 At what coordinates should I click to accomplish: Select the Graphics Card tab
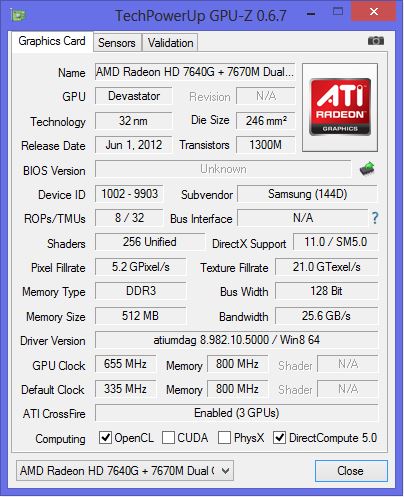point(52,41)
